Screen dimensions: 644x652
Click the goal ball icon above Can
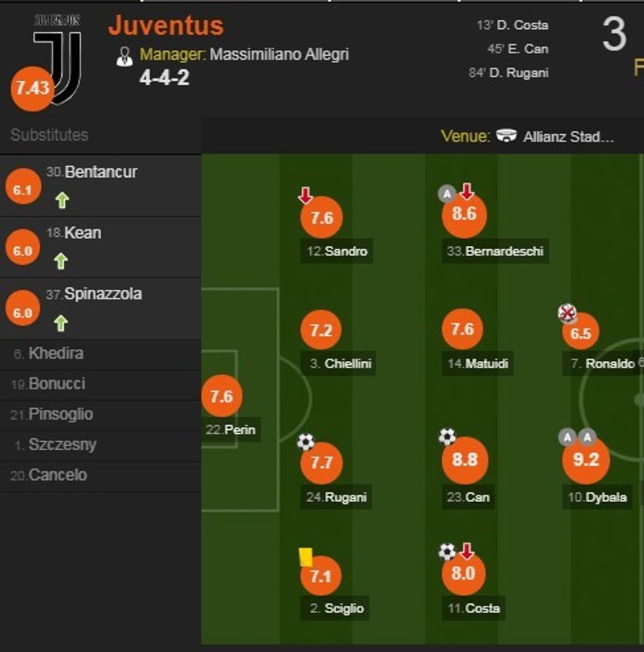coord(447,436)
